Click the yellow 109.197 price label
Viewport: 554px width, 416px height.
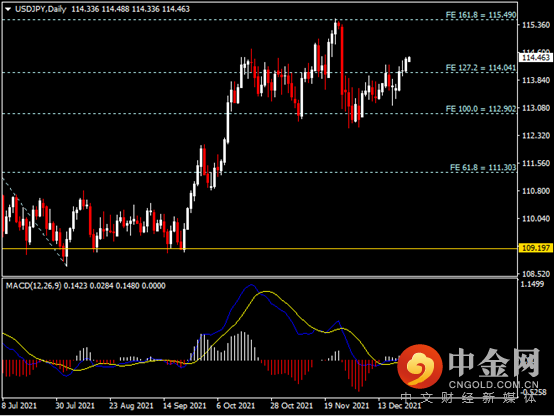click(x=536, y=248)
